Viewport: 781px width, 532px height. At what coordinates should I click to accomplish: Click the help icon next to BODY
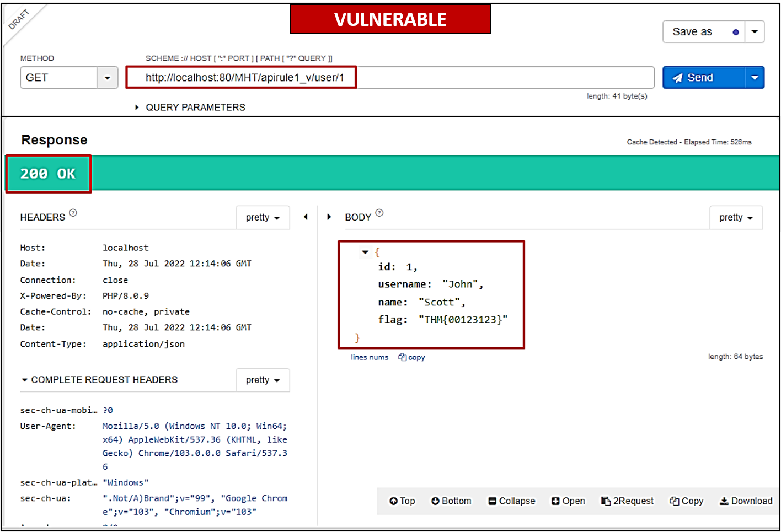click(379, 213)
